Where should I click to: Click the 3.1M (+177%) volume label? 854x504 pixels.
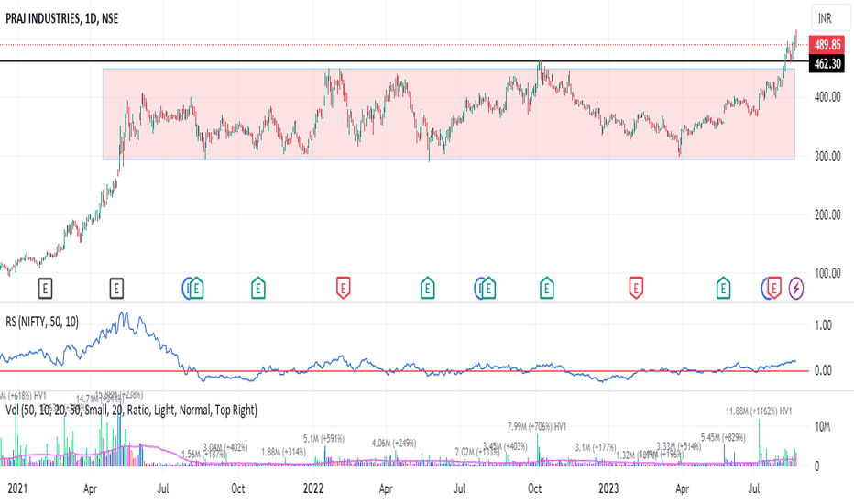(x=596, y=447)
